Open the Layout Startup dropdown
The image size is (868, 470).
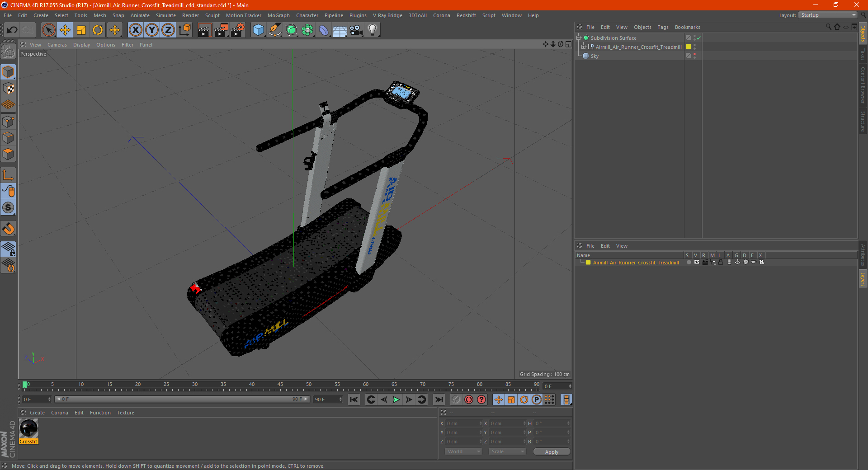[828, 15]
